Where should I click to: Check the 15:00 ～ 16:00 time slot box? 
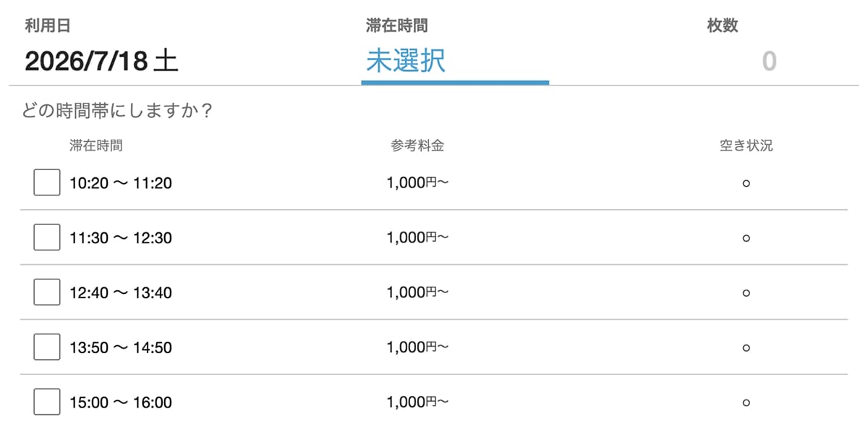(x=47, y=402)
